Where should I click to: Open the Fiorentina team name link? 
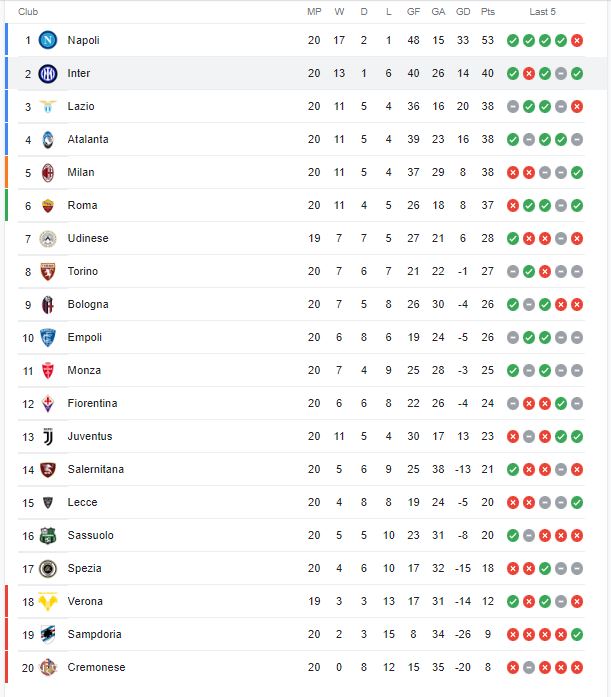(x=92, y=403)
